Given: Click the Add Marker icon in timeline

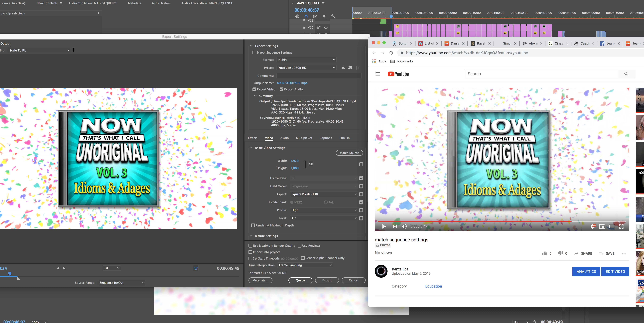Looking at the screenshot, I should click(324, 16).
